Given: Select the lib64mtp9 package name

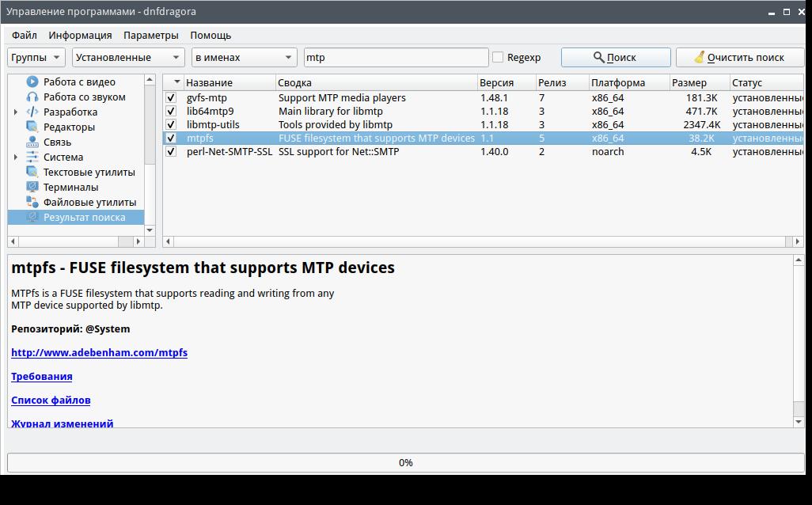Looking at the screenshot, I should (x=211, y=111).
